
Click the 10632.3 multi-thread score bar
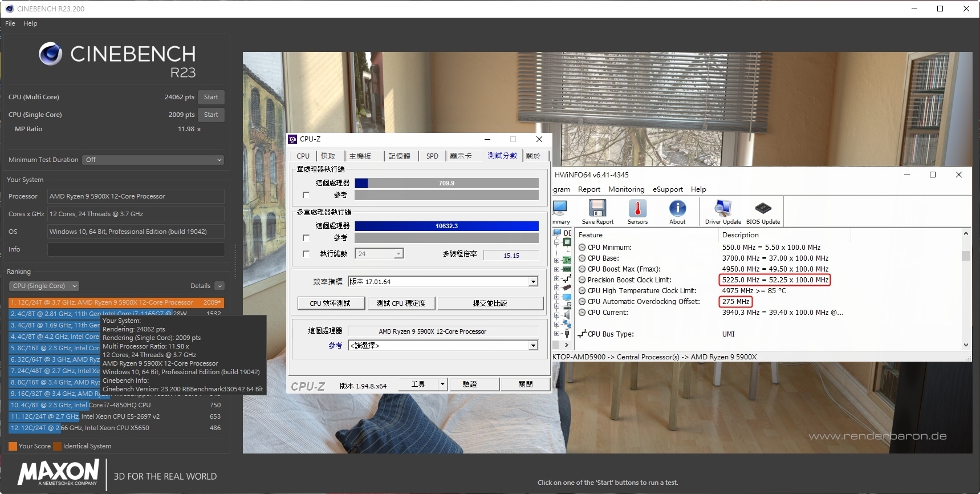coord(446,226)
